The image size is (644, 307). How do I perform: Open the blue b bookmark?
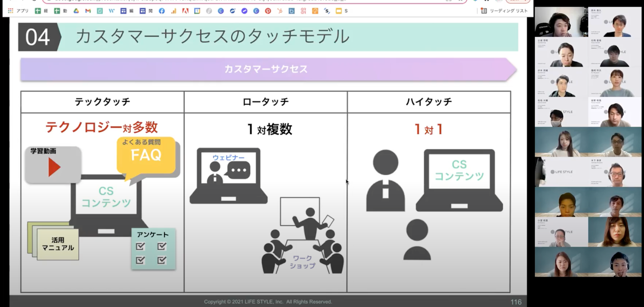click(x=292, y=11)
